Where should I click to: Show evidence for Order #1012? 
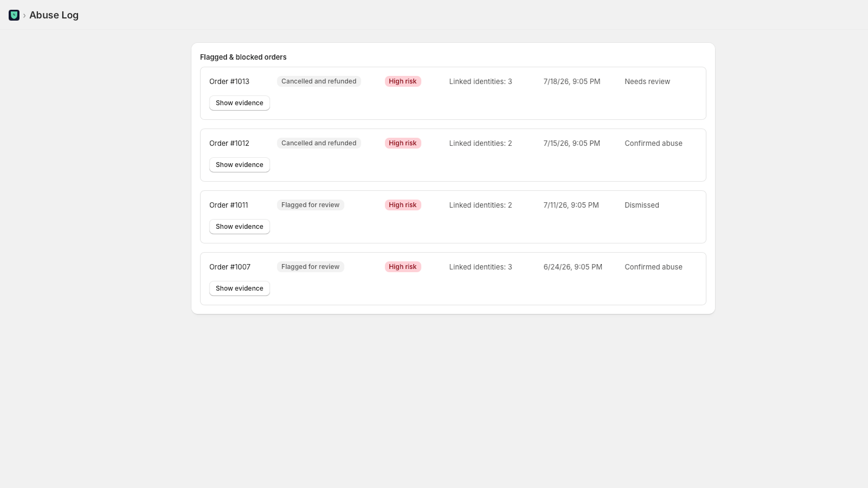coord(239,165)
